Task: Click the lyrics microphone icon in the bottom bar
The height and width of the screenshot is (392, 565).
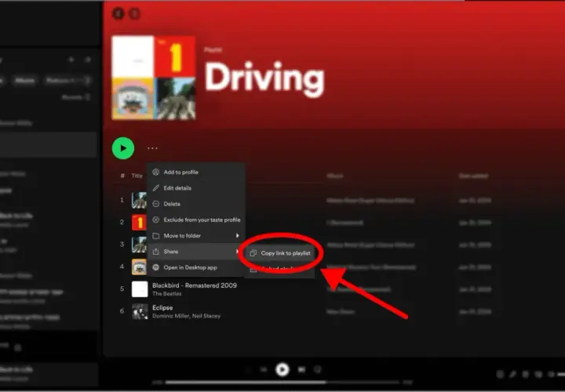Action: click(512, 375)
